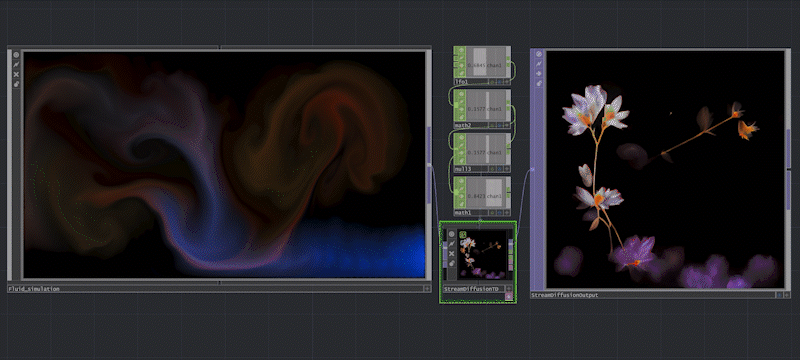The width and height of the screenshot is (800, 360).
Task: Open pink button below StreamDiffusionTD node
Action: point(508,296)
